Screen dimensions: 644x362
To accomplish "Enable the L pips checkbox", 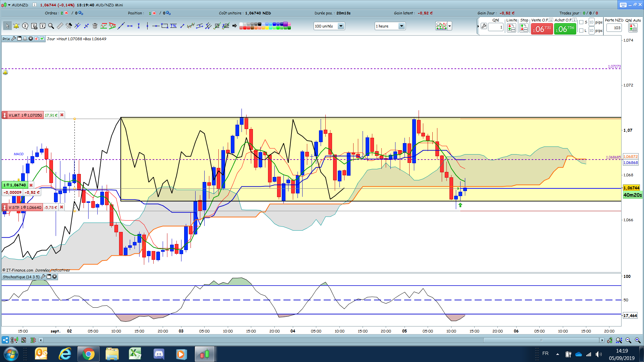I will coord(581,31).
